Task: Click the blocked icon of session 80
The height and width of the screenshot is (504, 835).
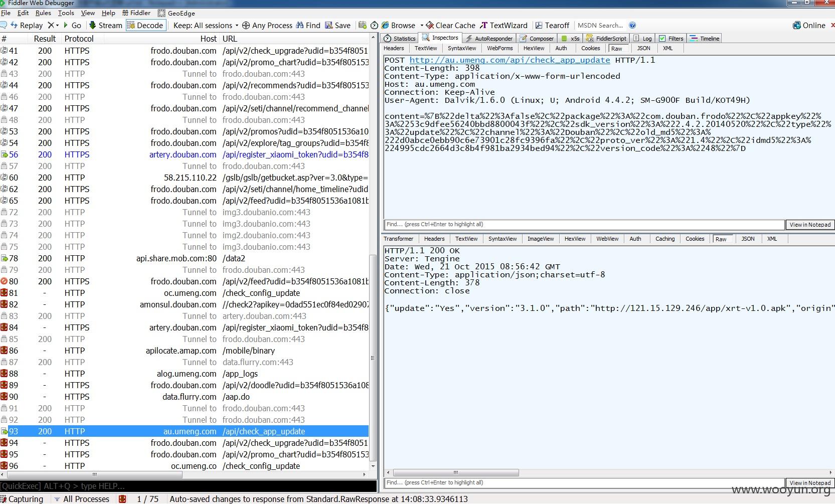Action: coord(4,281)
